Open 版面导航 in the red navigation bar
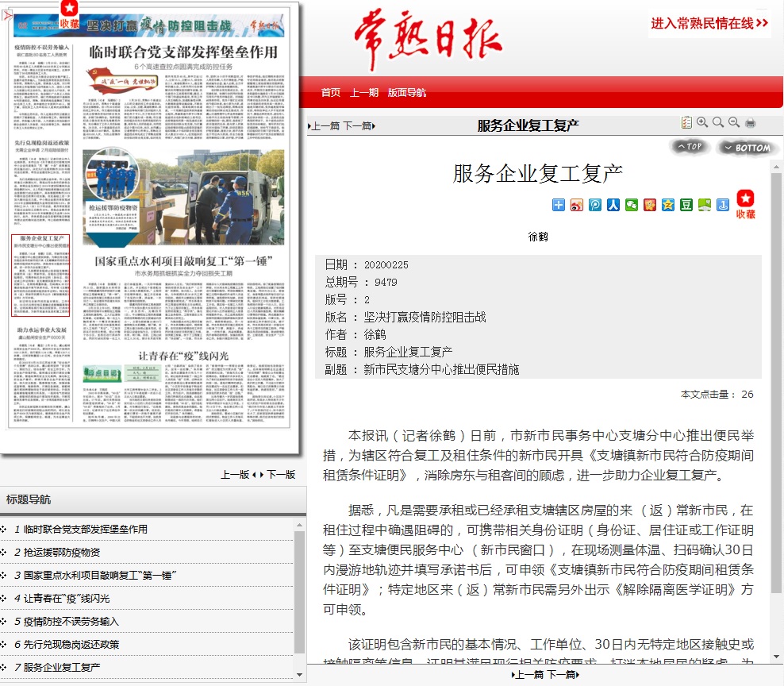This screenshot has width=784, height=686. pyautogui.click(x=407, y=93)
